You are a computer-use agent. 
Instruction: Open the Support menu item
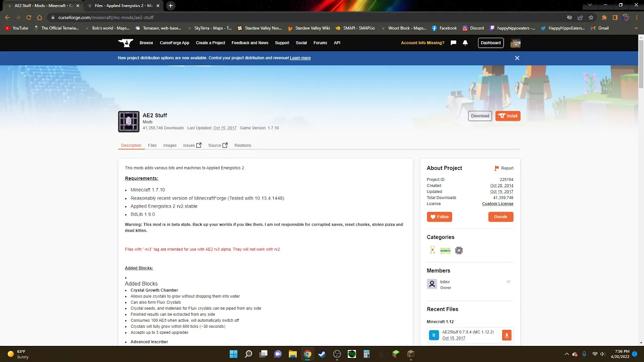[282, 43]
